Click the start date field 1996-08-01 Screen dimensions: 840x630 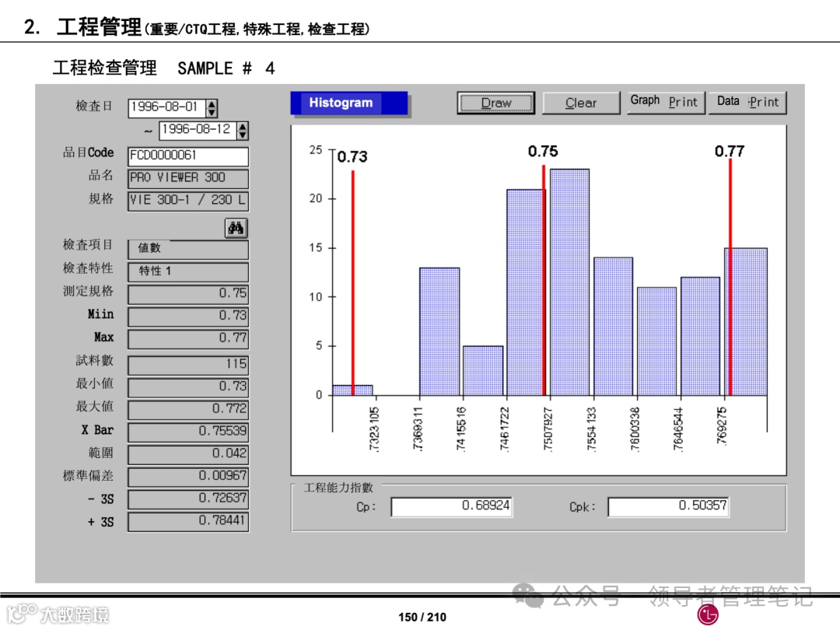pos(167,107)
